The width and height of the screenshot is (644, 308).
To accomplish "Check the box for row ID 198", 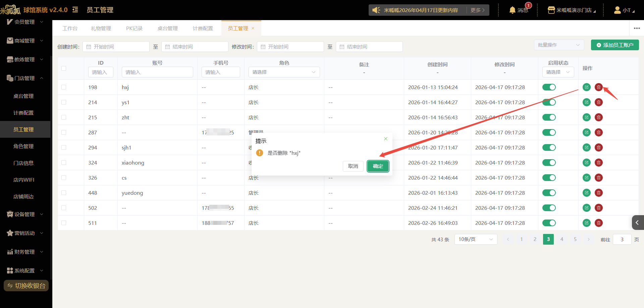I will click(64, 87).
